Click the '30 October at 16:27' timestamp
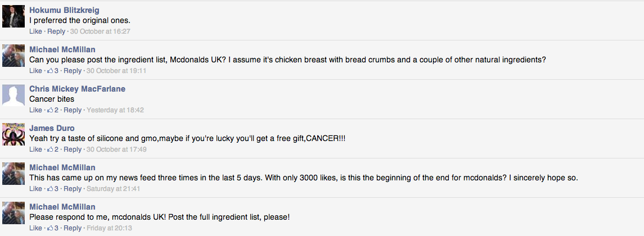Screen dimensions: 644x236 (100, 31)
